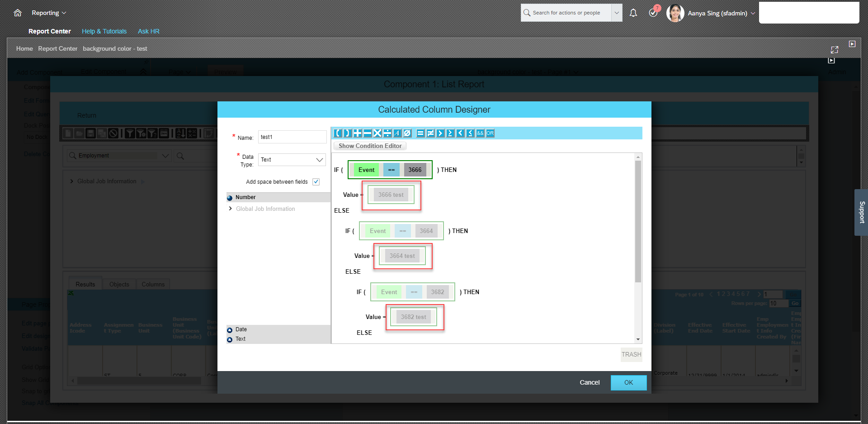Insert the greater-than-or-equal operator

450,133
